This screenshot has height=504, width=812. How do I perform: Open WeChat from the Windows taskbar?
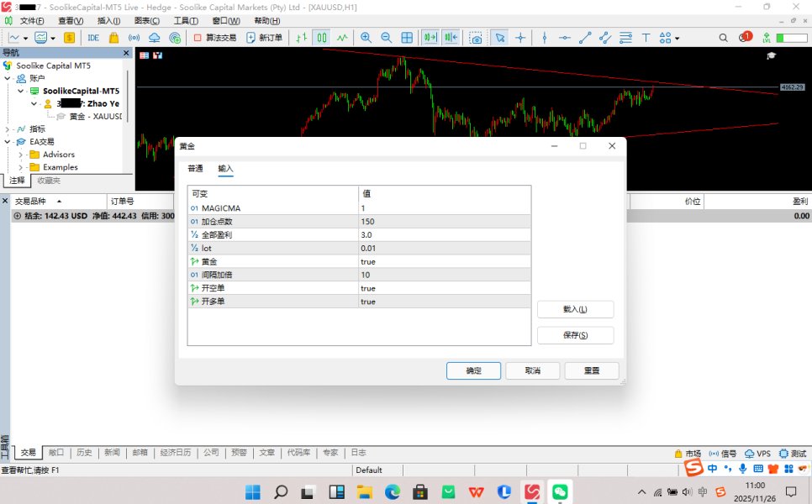click(x=560, y=491)
